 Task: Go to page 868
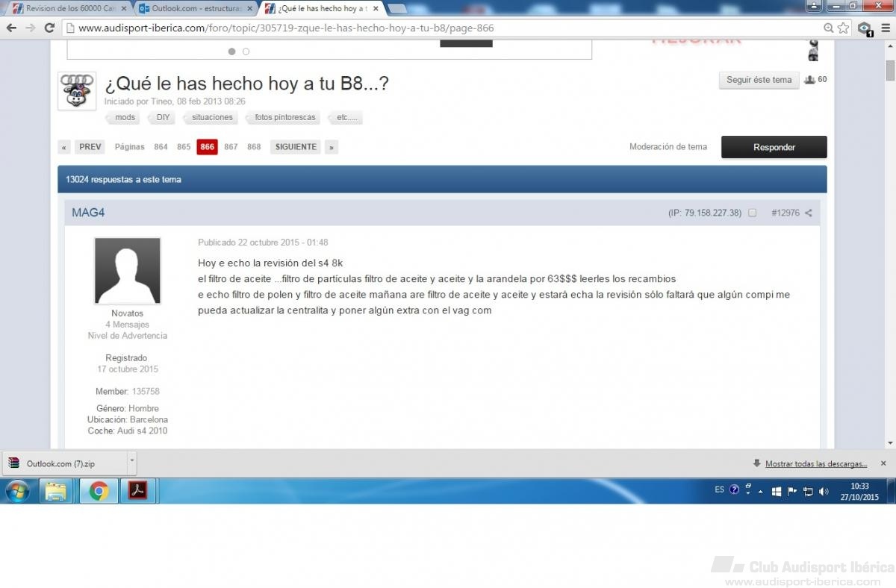click(x=254, y=147)
